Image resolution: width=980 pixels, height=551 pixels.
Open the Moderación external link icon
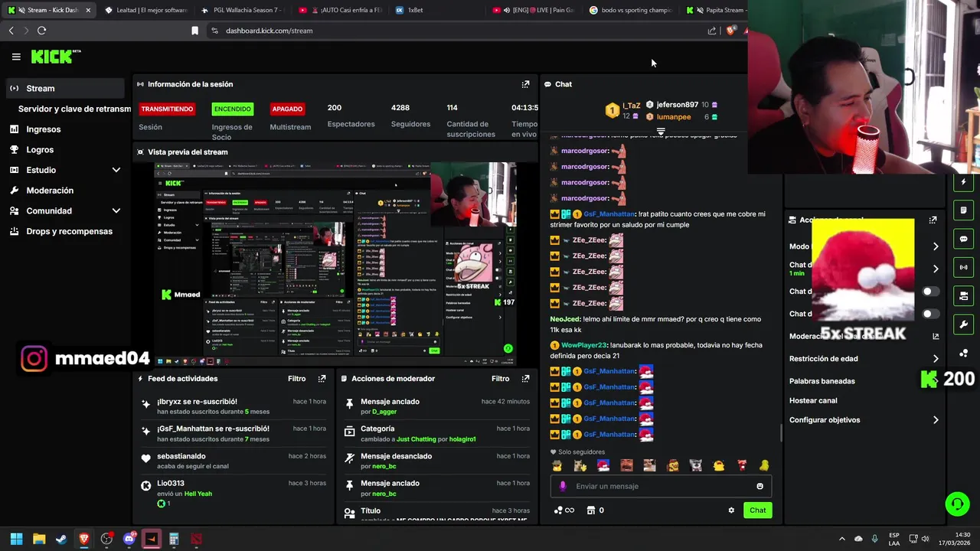coord(936,336)
